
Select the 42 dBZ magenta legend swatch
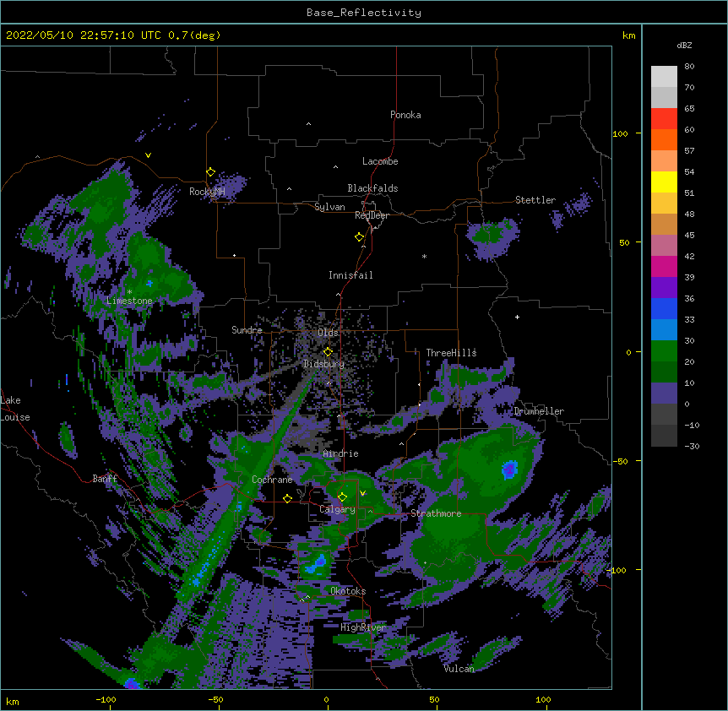point(664,266)
